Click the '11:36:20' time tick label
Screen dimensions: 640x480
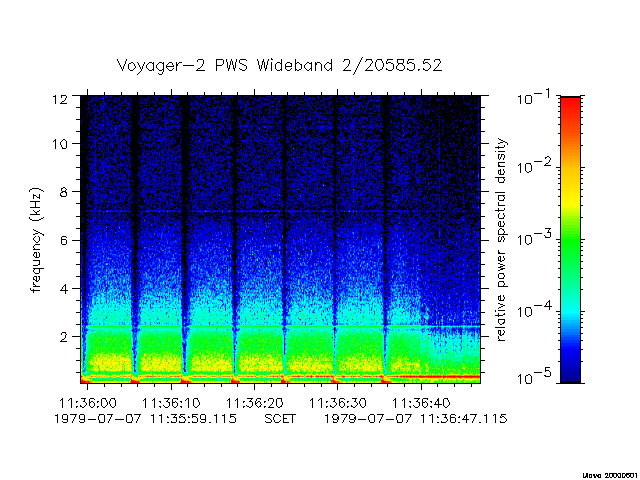click(255, 403)
